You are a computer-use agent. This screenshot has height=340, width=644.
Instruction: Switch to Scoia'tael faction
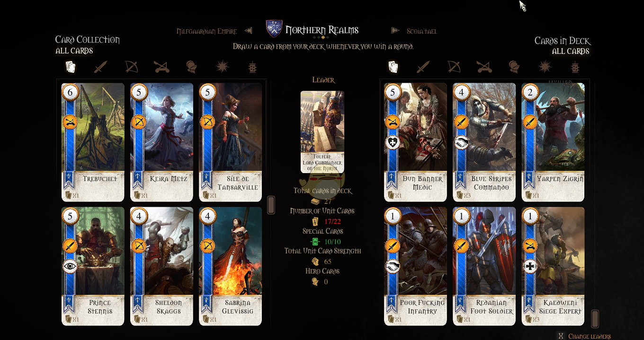click(x=422, y=31)
